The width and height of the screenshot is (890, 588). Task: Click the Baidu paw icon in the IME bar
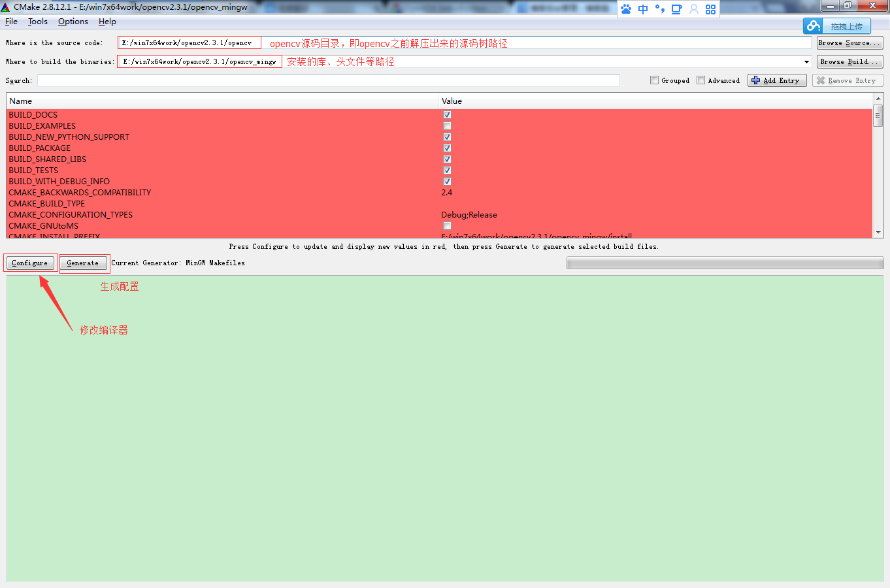pos(626,9)
